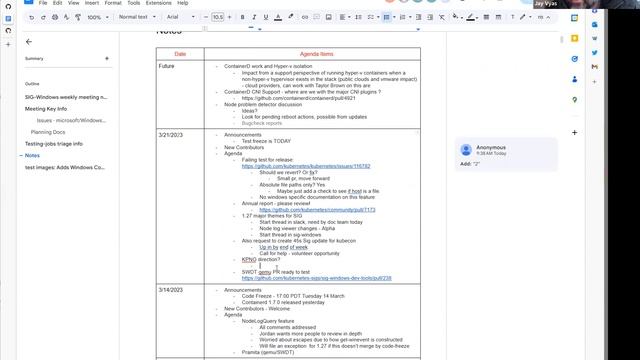Click the font size field
640x360 pixels.
[218, 17]
